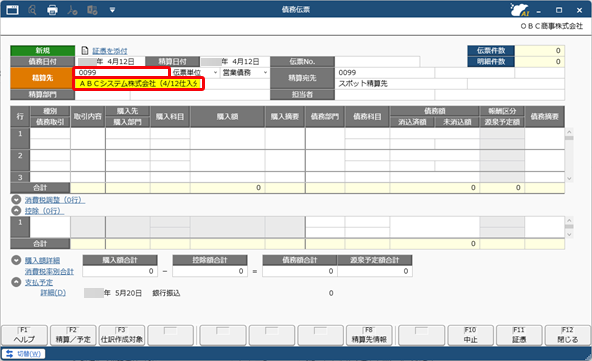Click F3 仕訳作成対象 button
Viewport: 592px width, 361px height.
(x=122, y=335)
